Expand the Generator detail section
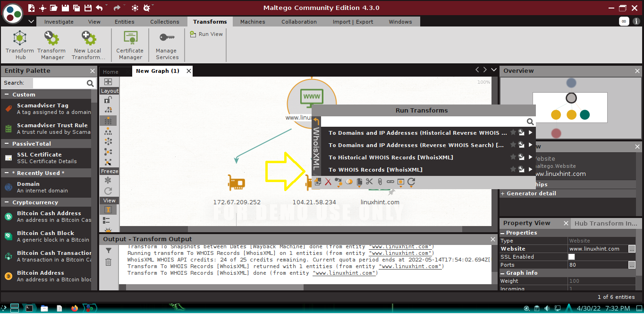The image size is (644, 314). click(x=503, y=193)
